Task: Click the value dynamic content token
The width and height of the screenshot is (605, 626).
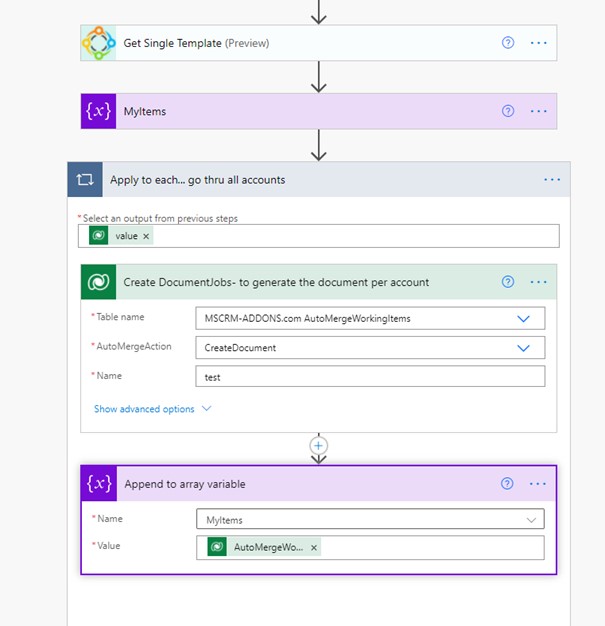Action: [x=121, y=236]
